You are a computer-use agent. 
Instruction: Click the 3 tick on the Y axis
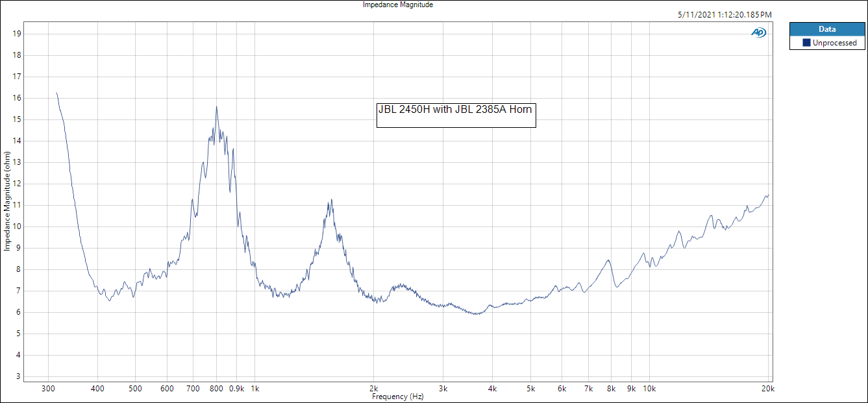pos(19,376)
